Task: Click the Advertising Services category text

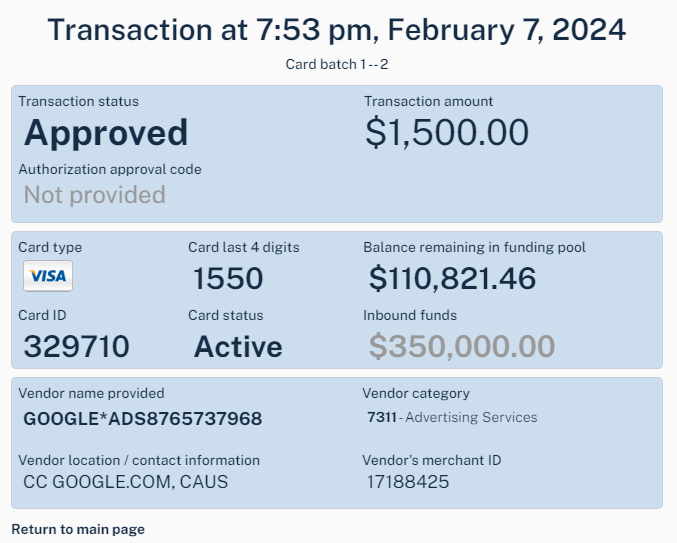Action: click(x=471, y=417)
